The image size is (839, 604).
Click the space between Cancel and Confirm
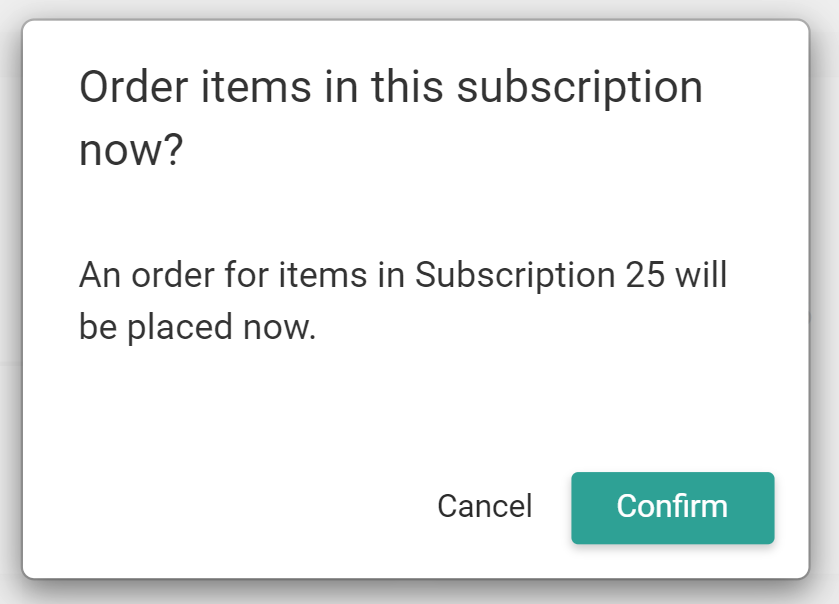[x=551, y=507]
